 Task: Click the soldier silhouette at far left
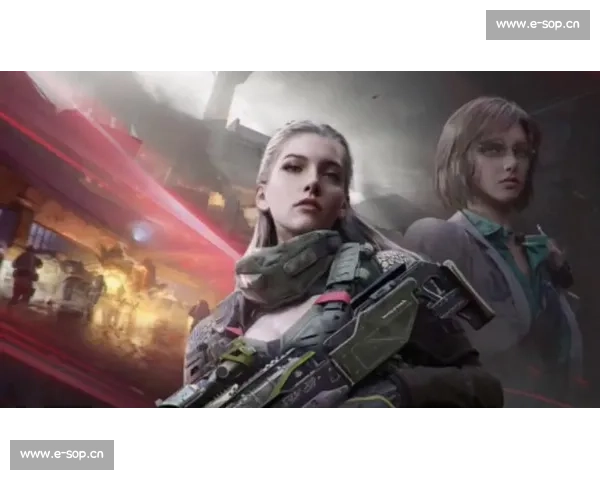tap(24, 275)
